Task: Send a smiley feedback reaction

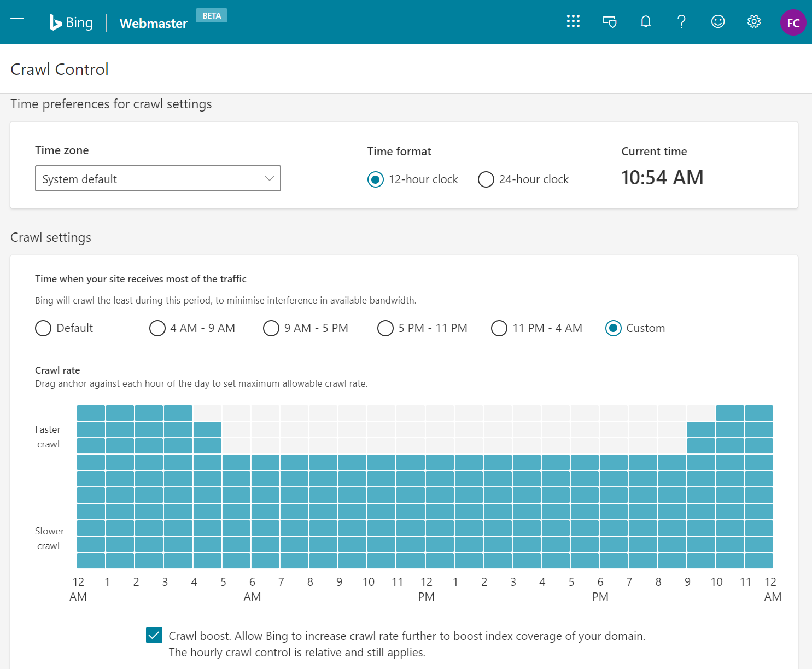Action: coord(717,21)
